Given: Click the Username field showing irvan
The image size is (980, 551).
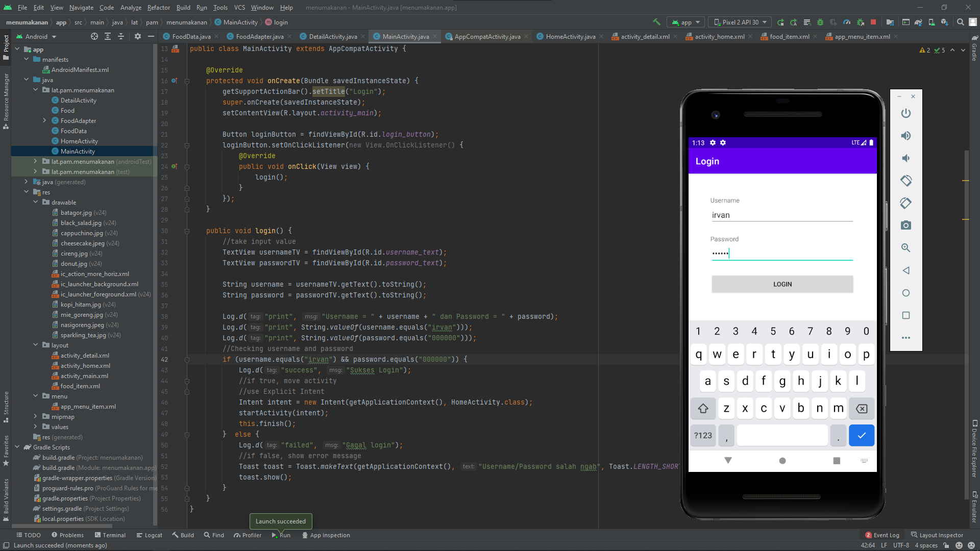Looking at the screenshot, I should coord(781,215).
